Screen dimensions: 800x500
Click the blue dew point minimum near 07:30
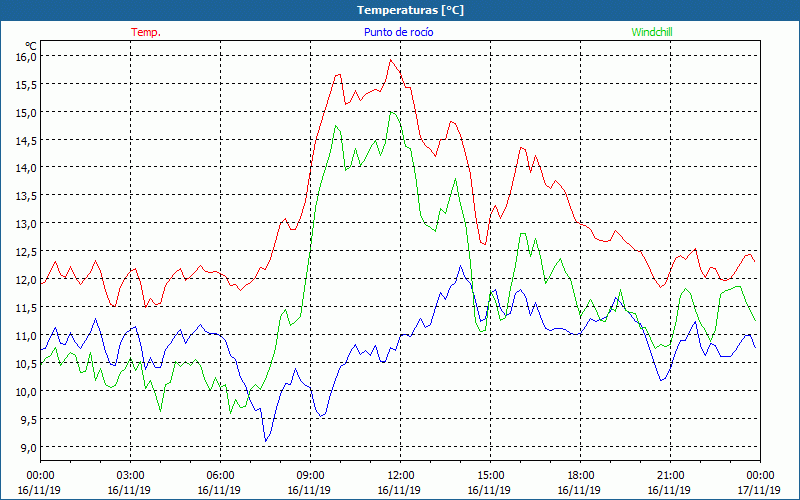pyautogui.click(x=266, y=440)
